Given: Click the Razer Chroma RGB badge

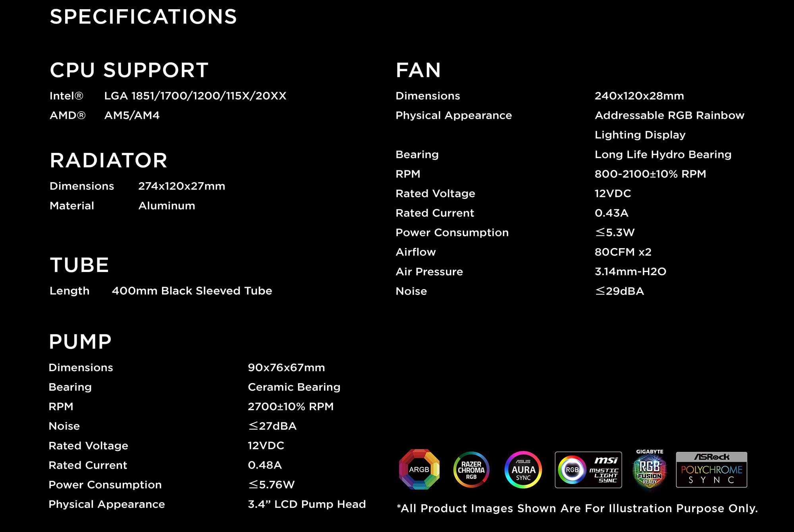Looking at the screenshot, I should [471, 470].
